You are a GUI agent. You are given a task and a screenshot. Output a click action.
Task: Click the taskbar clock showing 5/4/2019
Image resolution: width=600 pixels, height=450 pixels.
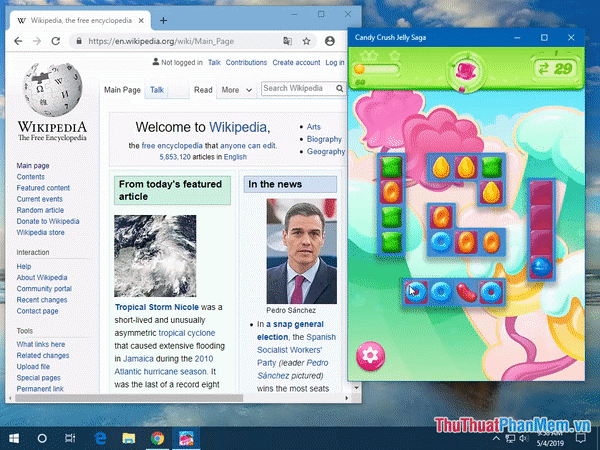[550, 439]
